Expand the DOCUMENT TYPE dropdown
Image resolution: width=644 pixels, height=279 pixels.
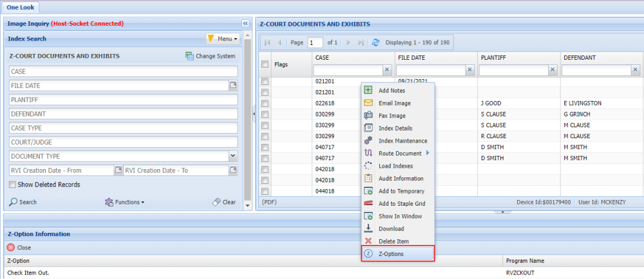(233, 156)
